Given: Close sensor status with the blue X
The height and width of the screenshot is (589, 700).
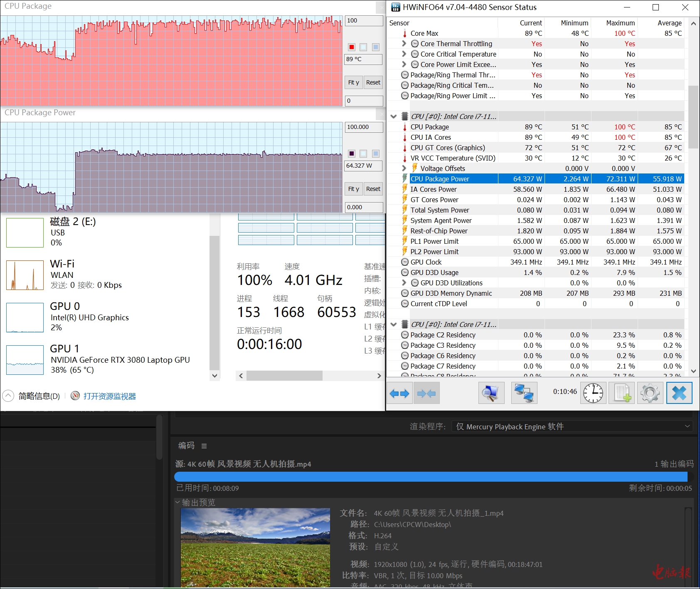Looking at the screenshot, I should [x=679, y=393].
